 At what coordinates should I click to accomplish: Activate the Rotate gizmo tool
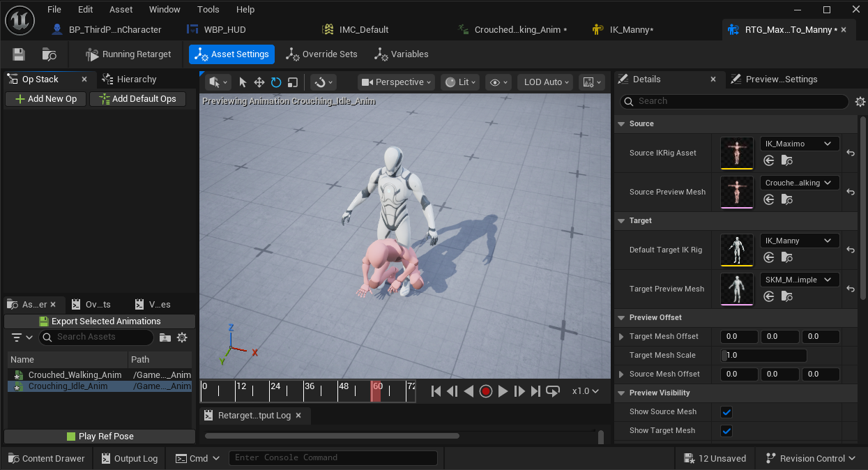tap(276, 82)
